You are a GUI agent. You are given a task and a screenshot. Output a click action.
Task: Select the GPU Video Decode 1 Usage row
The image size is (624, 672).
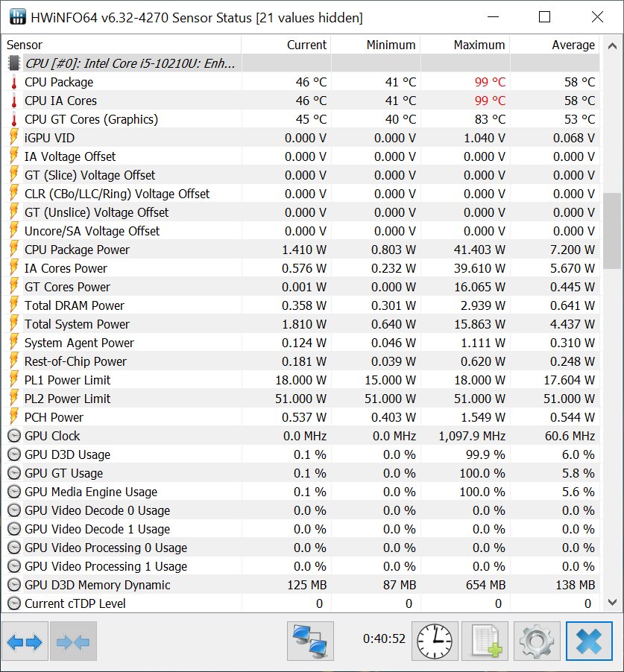point(301,529)
